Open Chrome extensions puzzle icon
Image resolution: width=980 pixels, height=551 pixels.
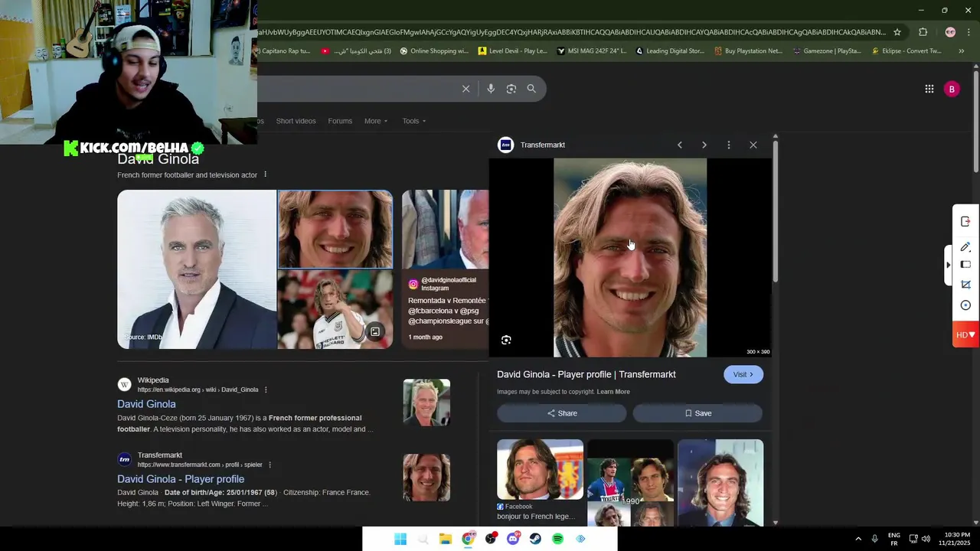coord(923,32)
